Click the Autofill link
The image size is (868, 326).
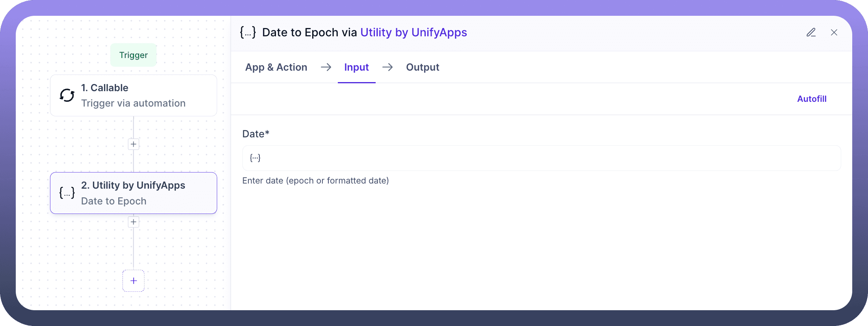click(x=812, y=99)
